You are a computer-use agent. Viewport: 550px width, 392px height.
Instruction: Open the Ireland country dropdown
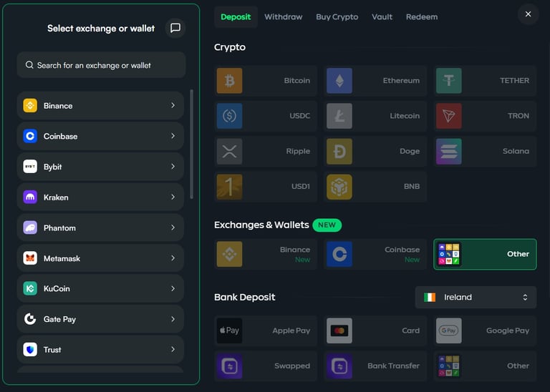pyautogui.click(x=476, y=297)
